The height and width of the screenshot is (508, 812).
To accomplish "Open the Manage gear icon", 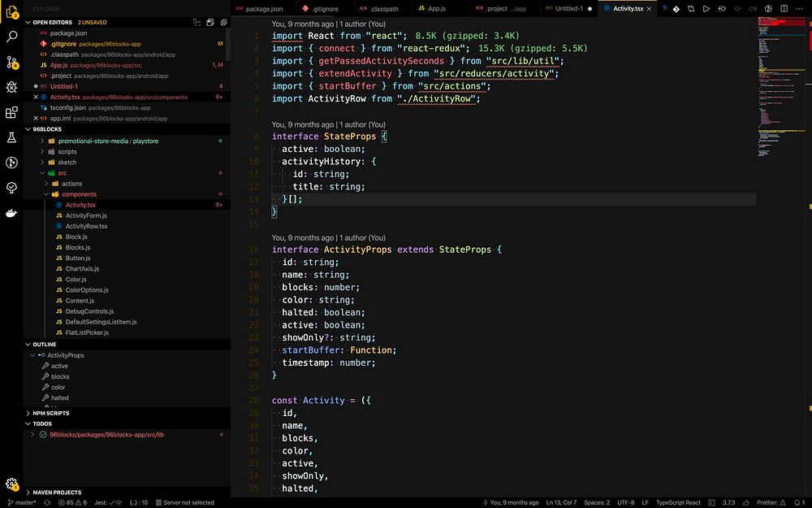I will (x=11, y=484).
